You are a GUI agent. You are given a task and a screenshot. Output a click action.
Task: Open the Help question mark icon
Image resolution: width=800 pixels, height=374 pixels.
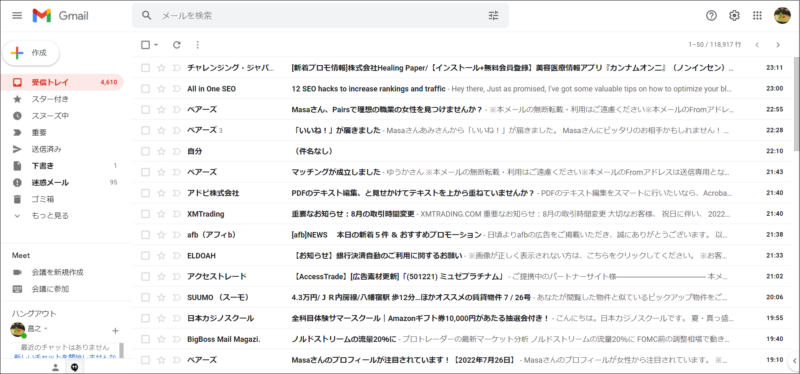point(711,15)
